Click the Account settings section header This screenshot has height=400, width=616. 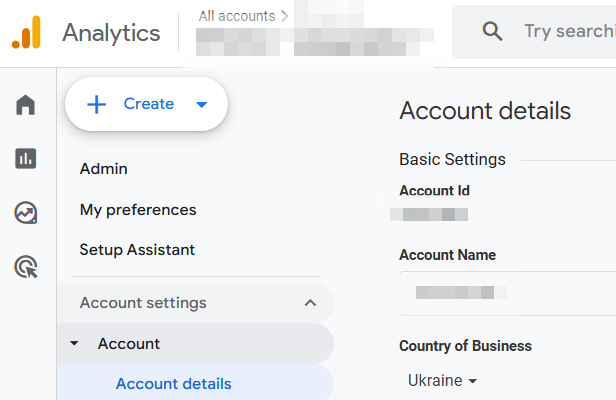pyautogui.click(x=143, y=303)
